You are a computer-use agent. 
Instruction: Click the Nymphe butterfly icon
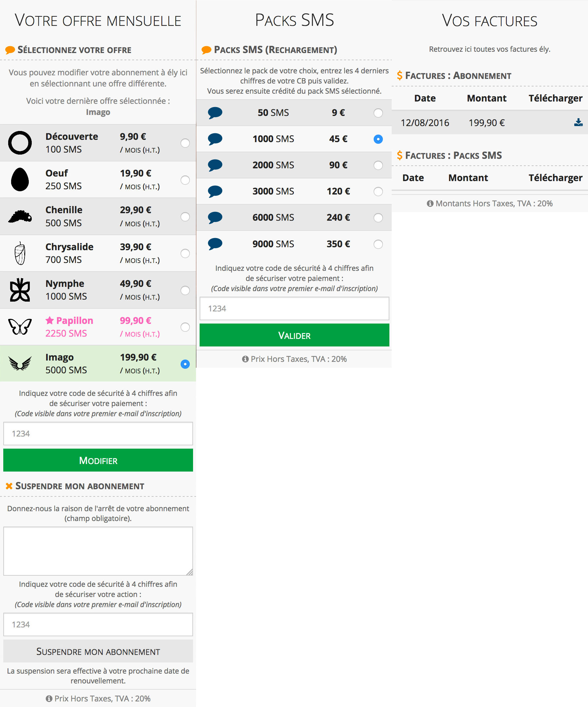20,290
